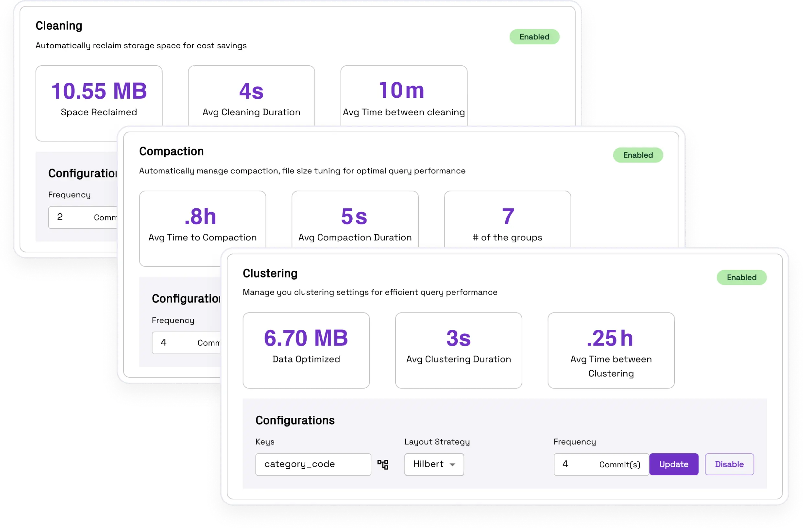Image resolution: width=803 pixels, height=532 pixels.
Task: Select the number of groups tile
Action: pyautogui.click(x=507, y=221)
